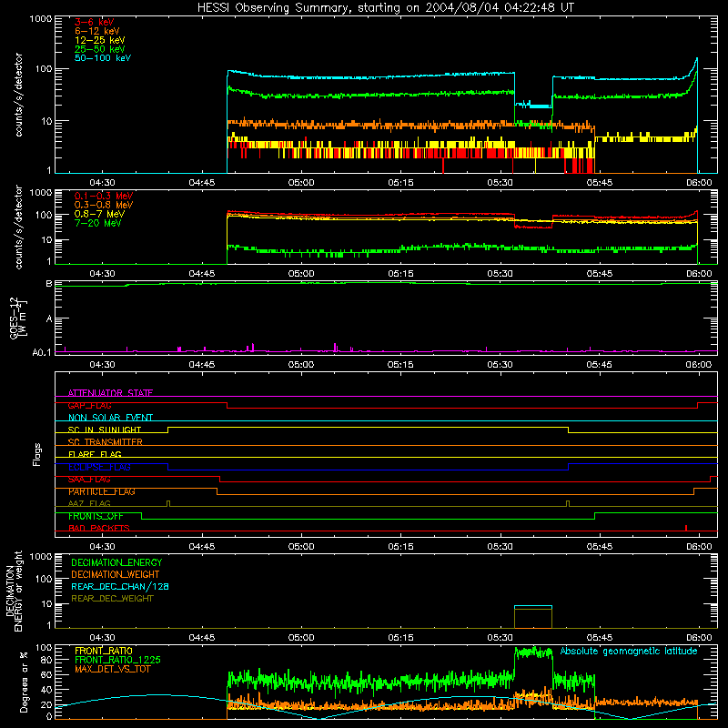The width and height of the screenshot is (728, 728).
Task: Click the B level label on GOES axis
Action: click(x=49, y=284)
